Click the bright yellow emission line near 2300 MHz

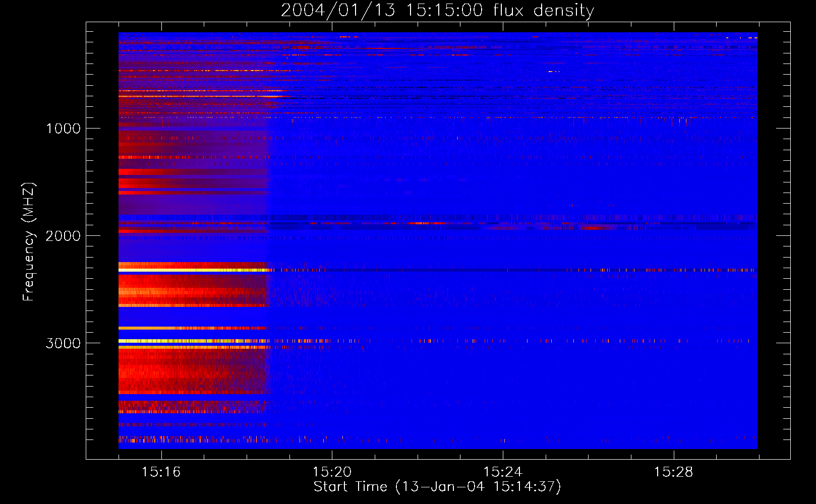(x=194, y=271)
